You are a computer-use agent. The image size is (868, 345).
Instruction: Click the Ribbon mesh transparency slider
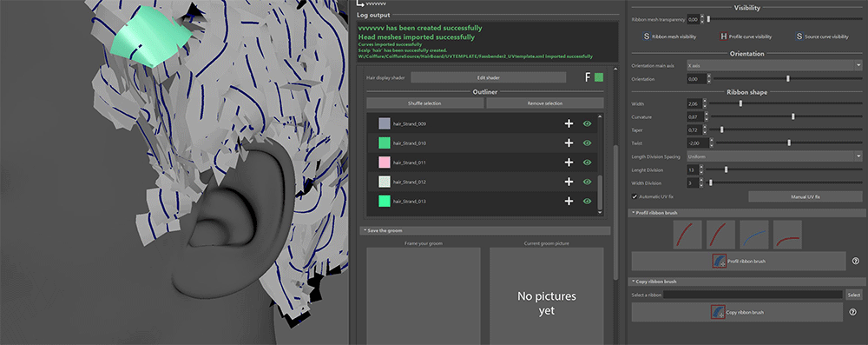pyautogui.click(x=785, y=19)
